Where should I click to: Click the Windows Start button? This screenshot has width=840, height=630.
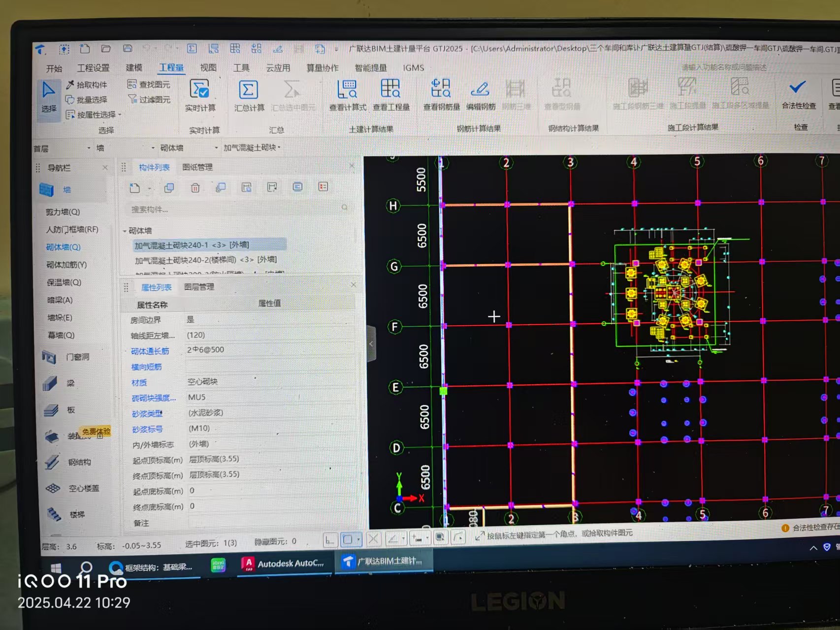[x=56, y=568]
